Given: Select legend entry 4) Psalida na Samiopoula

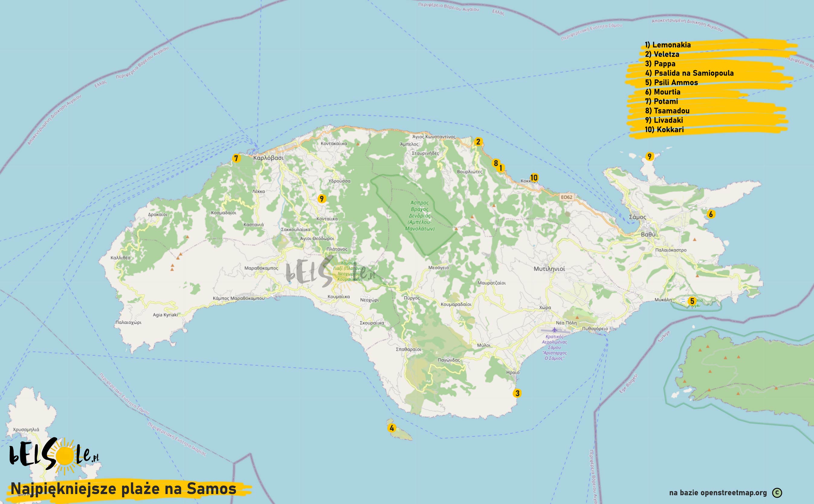Looking at the screenshot, I should pos(689,73).
